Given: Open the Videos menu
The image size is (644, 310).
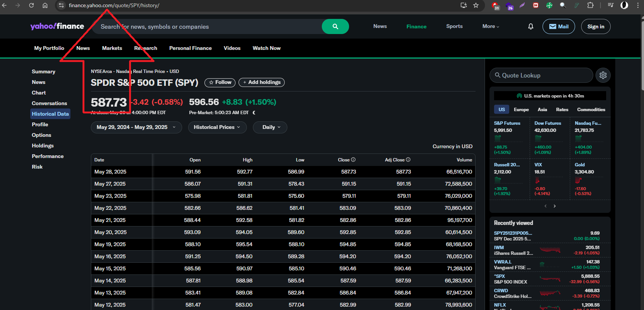Looking at the screenshot, I should coord(232,48).
